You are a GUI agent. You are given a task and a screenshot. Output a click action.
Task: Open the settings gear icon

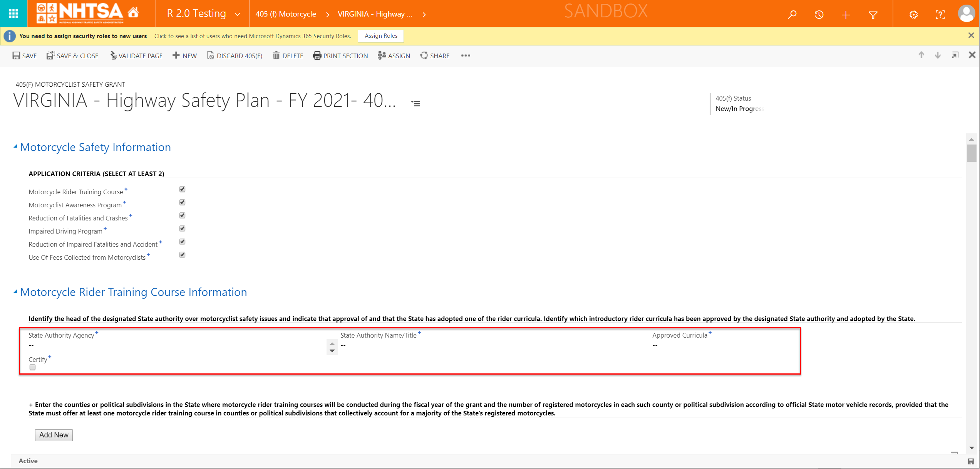coord(913,15)
